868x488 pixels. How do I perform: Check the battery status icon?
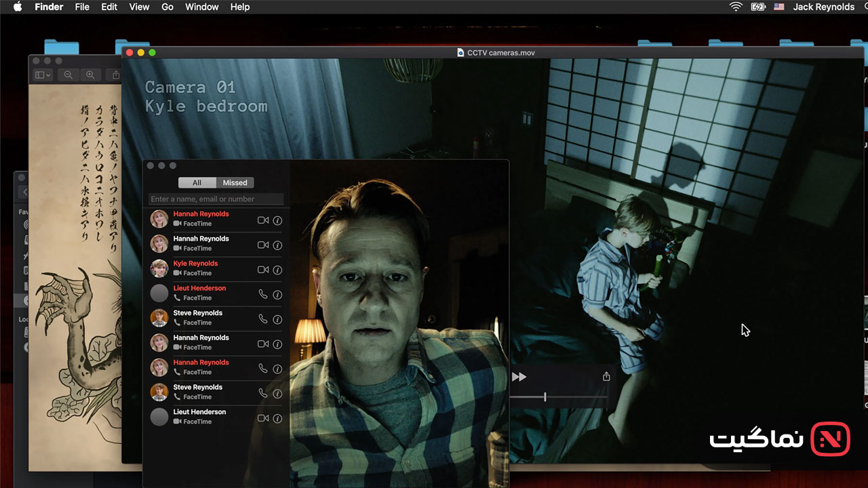[758, 7]
